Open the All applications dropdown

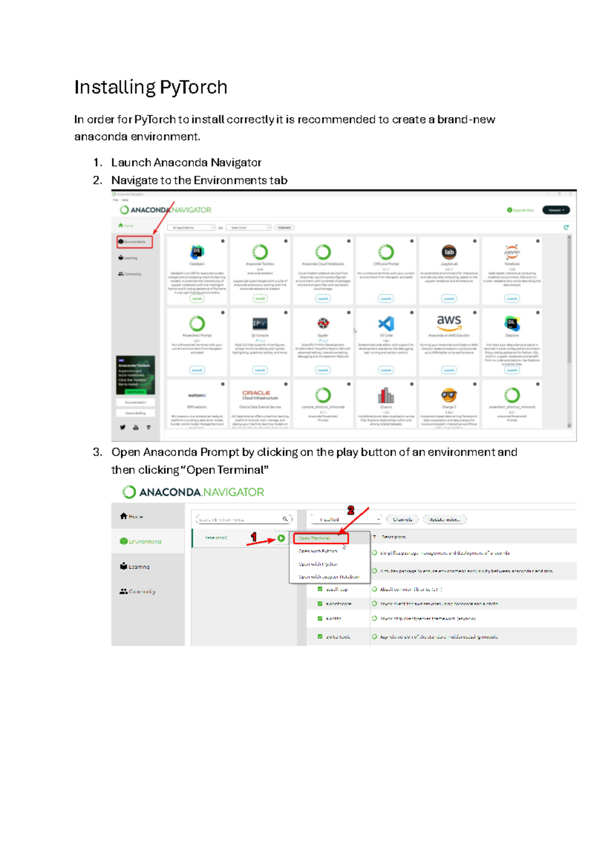pos(191,228)
